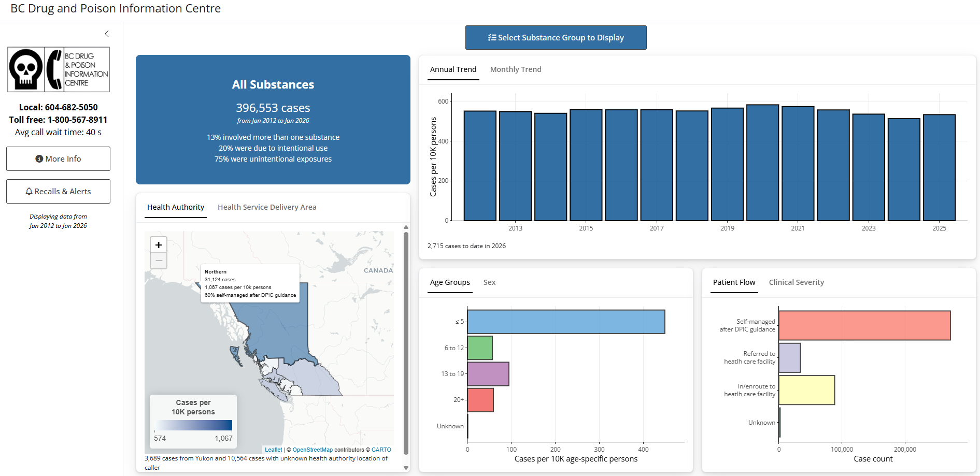Open the More Info button
Screen dimensions: 980x476
tap(58, 159)
